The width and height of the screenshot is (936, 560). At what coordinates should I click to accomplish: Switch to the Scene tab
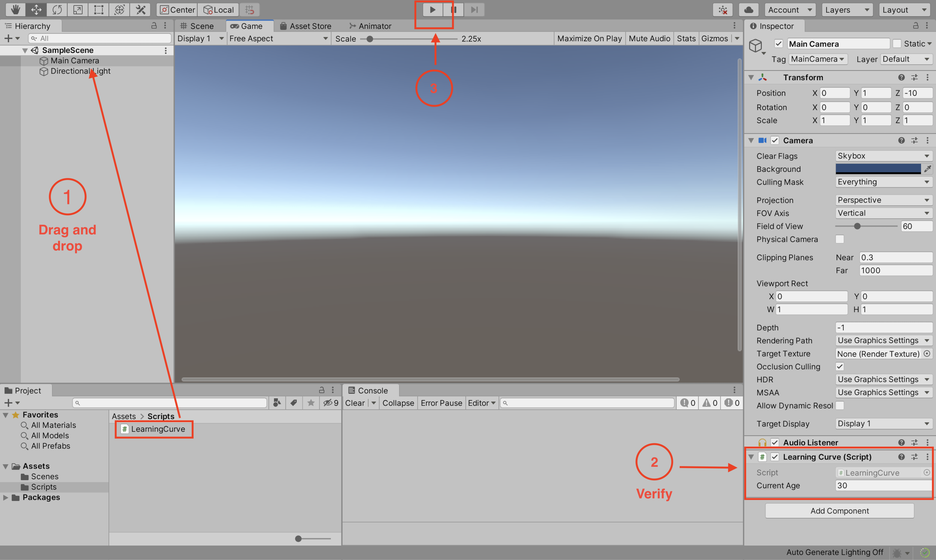(197, 26)
